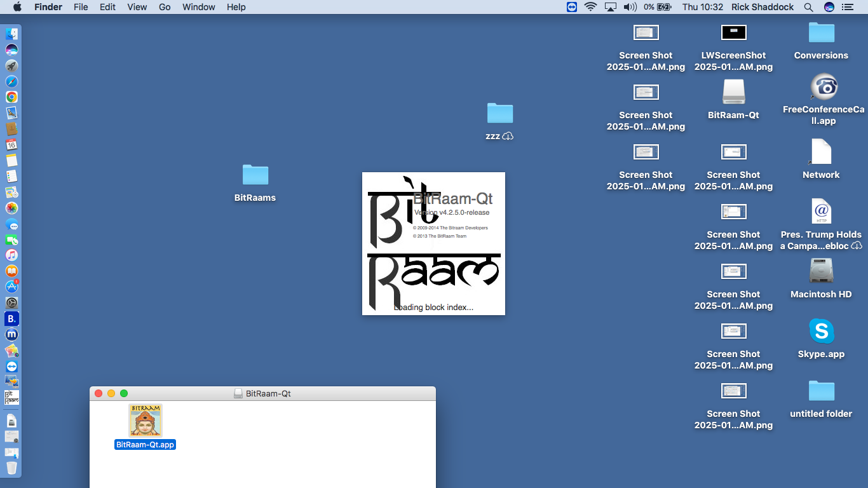Open the View menu
868x488 pixels.
pyautogui.click(x=137, y=7)
